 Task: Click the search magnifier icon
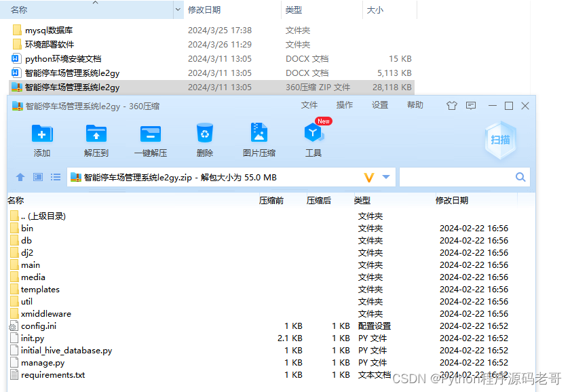tap(520, 176)
